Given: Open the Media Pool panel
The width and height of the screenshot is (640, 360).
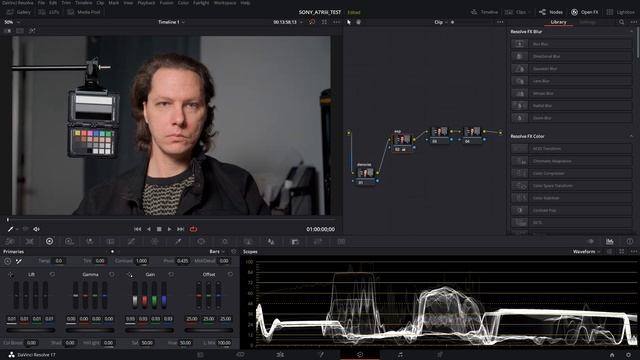Looking at the screenshot, I should coord(84,12).
